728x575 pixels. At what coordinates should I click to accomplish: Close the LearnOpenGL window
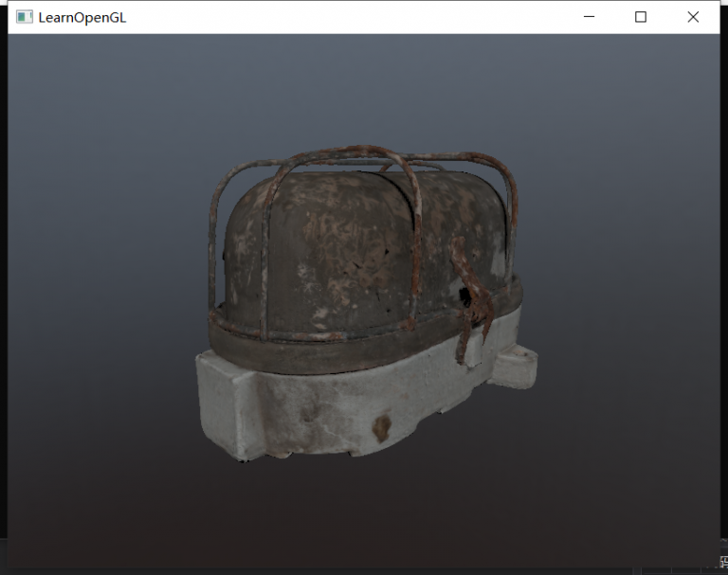[x=693, y=17]
